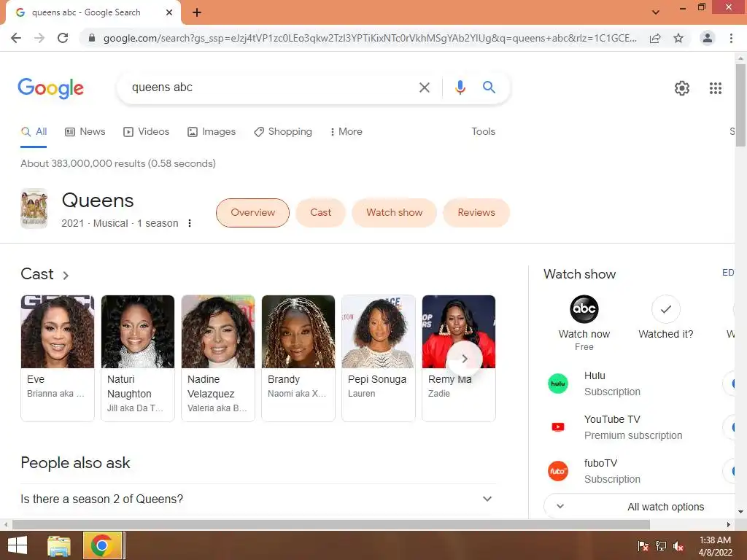Start voice search with microphone icon
Screen dimensions: 747x560
click(x=460, y=87)
